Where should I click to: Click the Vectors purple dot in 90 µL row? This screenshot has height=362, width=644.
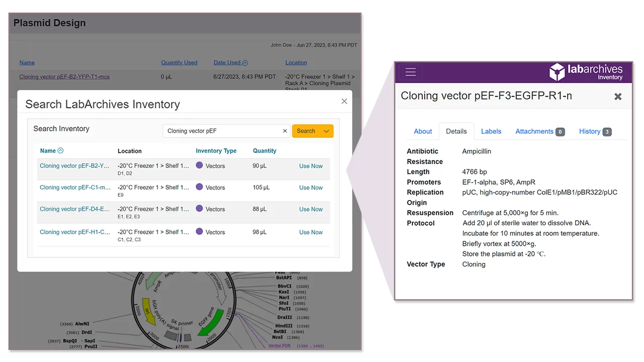click(199, 165)
